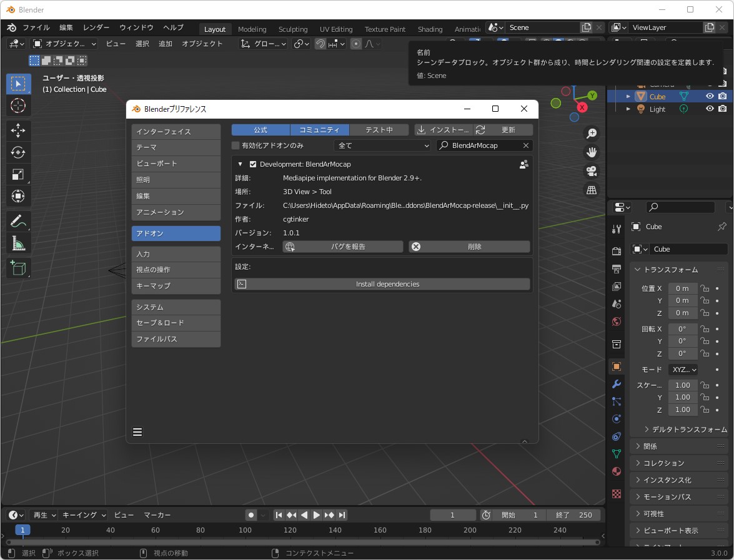Switch to the Shading workspace tab
Viewport: 734px width, 560px height.
click(430, 29)
